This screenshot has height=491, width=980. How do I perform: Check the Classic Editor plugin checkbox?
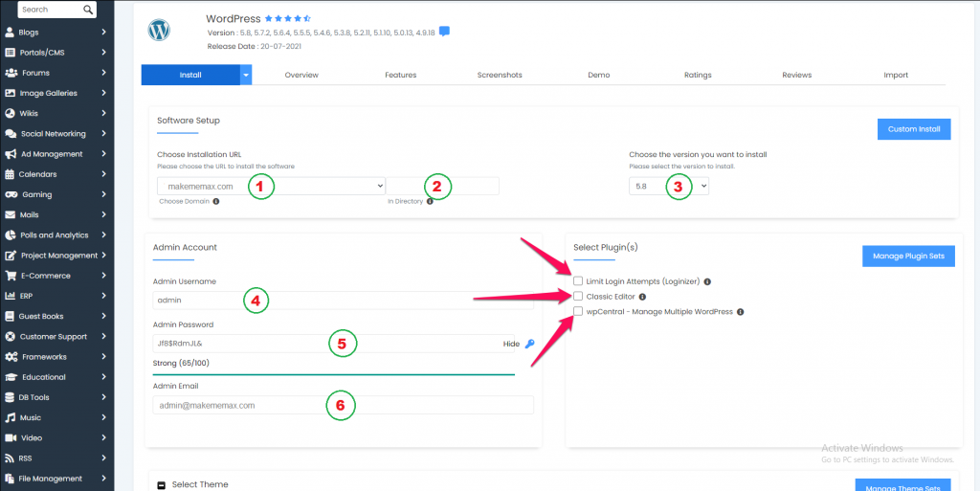click(x=578, y=296)
